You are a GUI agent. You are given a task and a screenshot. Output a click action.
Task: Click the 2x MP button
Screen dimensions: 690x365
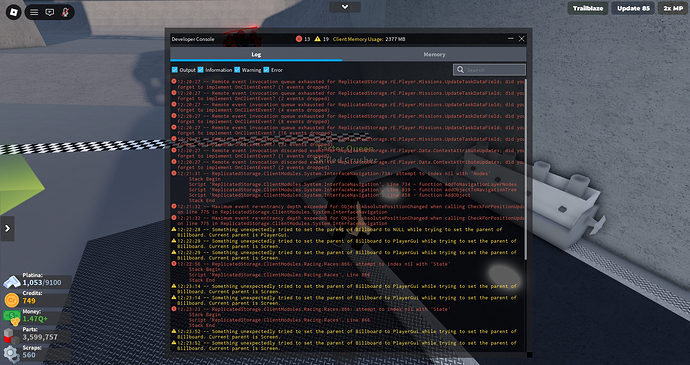(673, 8)
